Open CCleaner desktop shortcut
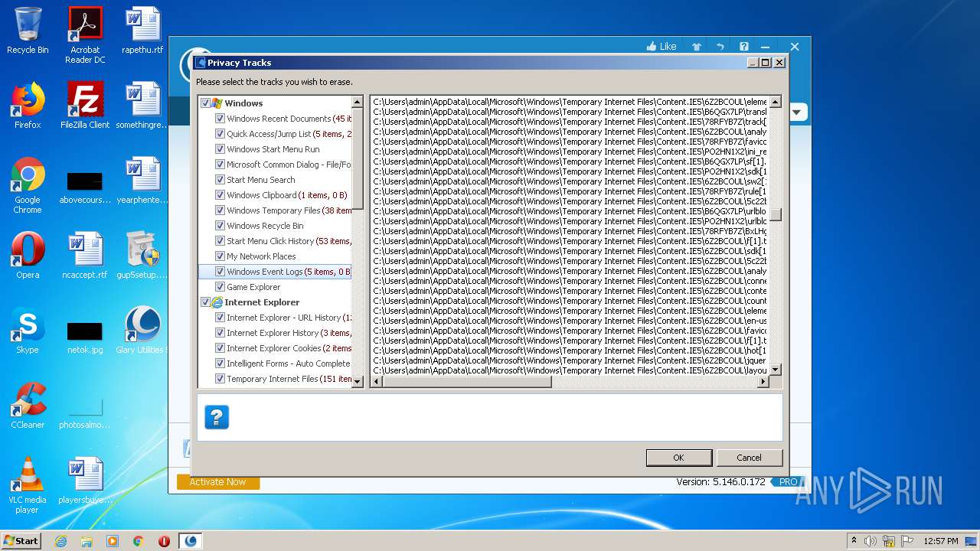This screenshot has width=980, height=551. pyautogui.click(x=28, y=406)
